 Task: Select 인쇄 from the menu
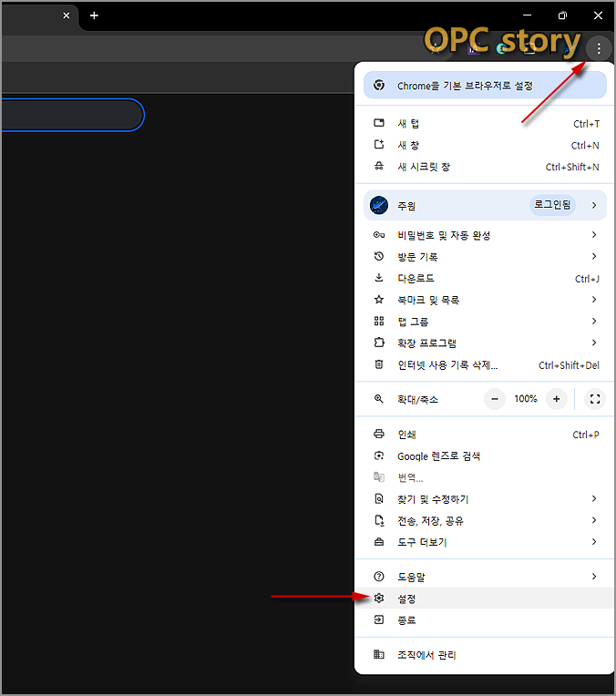click(485, 435)
